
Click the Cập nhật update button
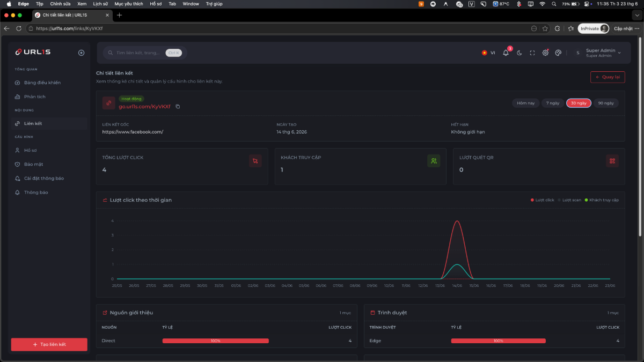click(x=626, y=28)
